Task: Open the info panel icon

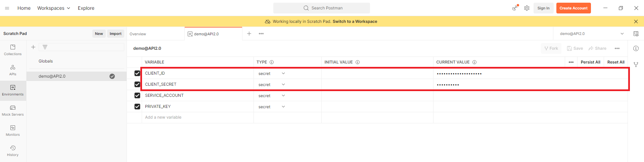Action: click(x=636, y=48)
